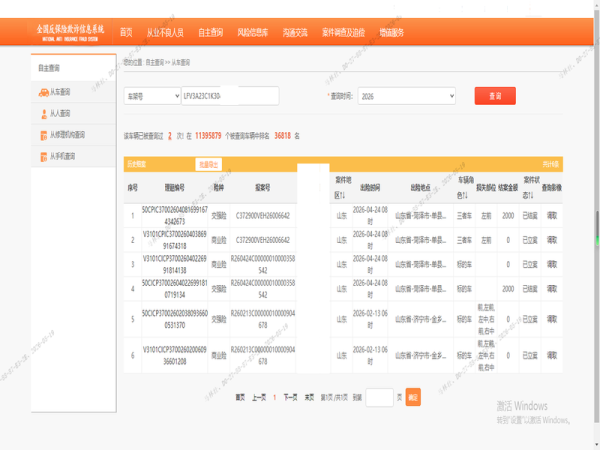Click the 全国反保险欺诈信息系统 logo
The image size is (600, 450).
tap(70, 32)
